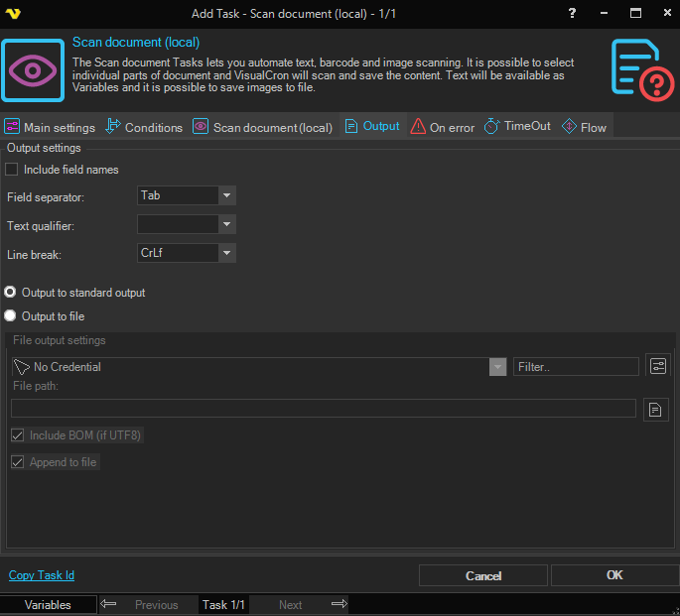Click the purple eye Scan document icon
Image resolution: width=680 pixels, height=616 pixels.
33,70
